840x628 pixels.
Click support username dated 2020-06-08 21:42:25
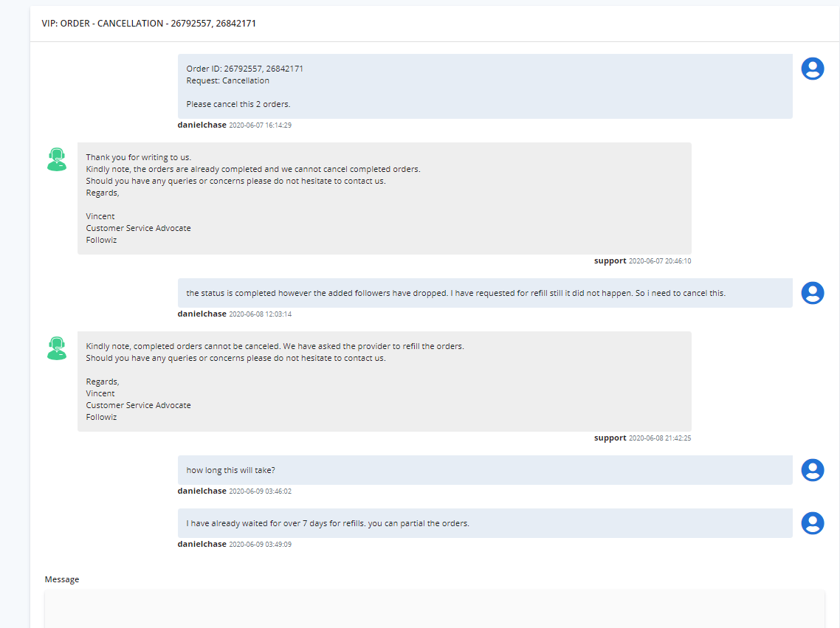(x=610, y=438)
